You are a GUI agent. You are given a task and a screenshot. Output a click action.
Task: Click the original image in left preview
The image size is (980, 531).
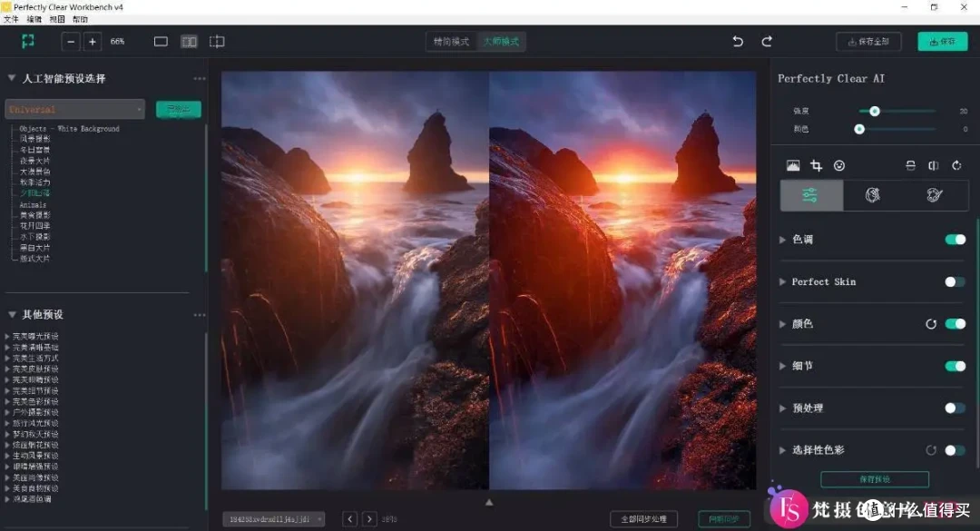(355, 280)
